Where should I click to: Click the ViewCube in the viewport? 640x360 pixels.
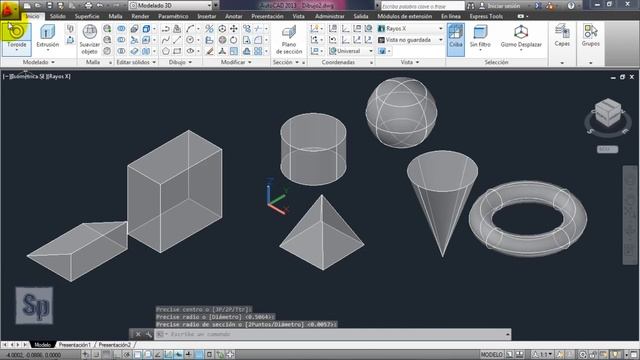point(608,114)
